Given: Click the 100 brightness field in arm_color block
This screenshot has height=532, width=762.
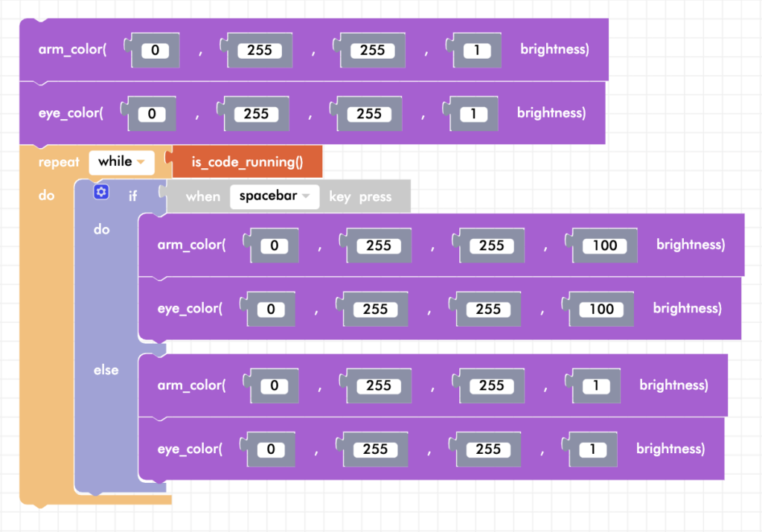Looking at the screenshot, I should pos(604,246).
